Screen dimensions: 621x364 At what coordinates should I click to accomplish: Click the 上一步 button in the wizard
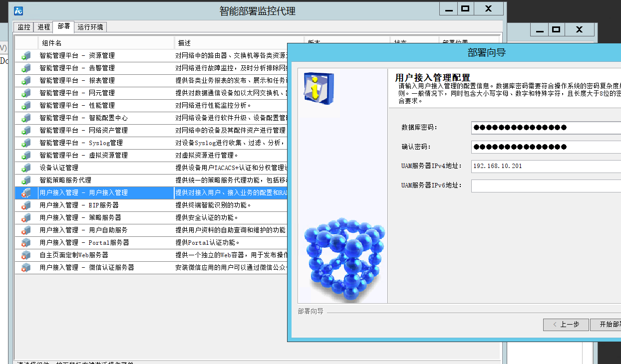(566, 325)
